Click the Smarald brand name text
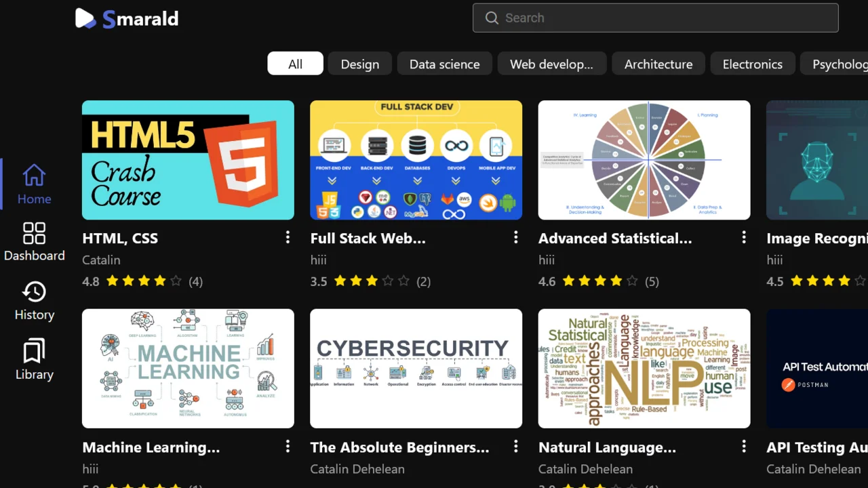Screen dimensions: 868x488 140,18
